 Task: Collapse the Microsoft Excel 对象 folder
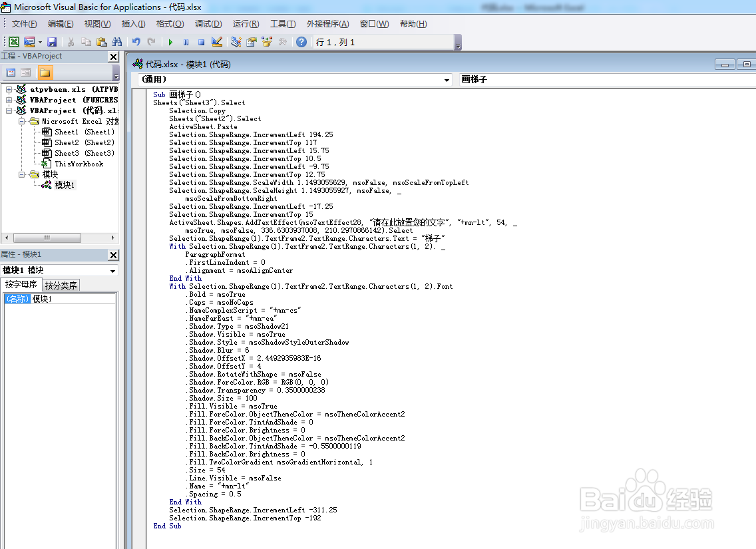(22, 122)
